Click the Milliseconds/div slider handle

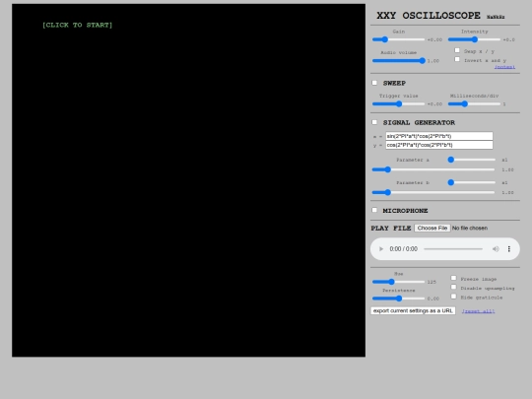(x=464, y=103)
